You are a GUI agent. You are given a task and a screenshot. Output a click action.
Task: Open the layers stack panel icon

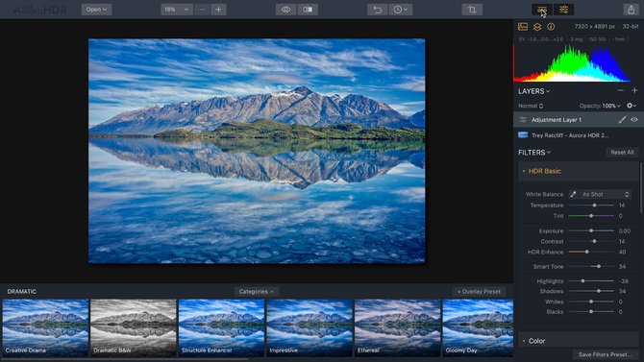(536, 27)
